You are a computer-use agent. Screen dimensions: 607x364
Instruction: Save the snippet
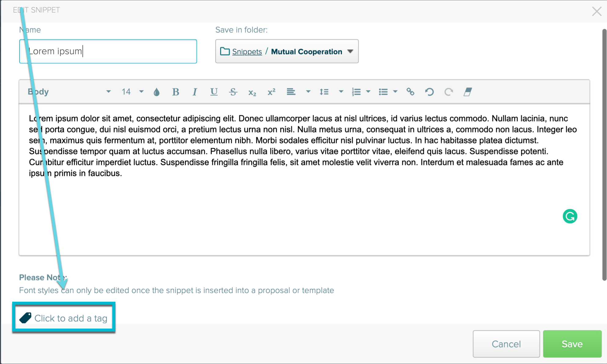tap(572, 344)
